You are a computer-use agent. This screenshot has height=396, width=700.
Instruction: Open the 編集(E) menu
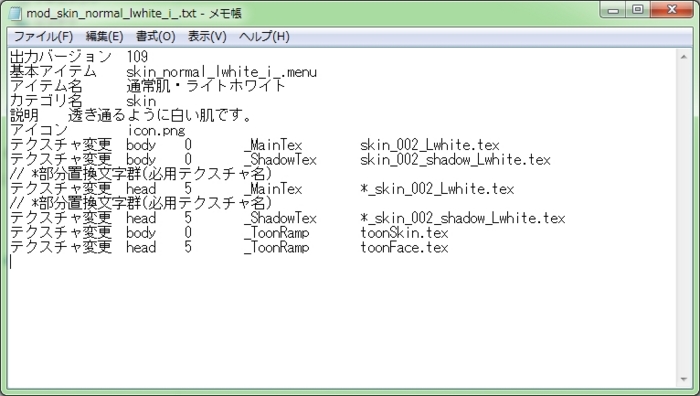click(104, 37)
